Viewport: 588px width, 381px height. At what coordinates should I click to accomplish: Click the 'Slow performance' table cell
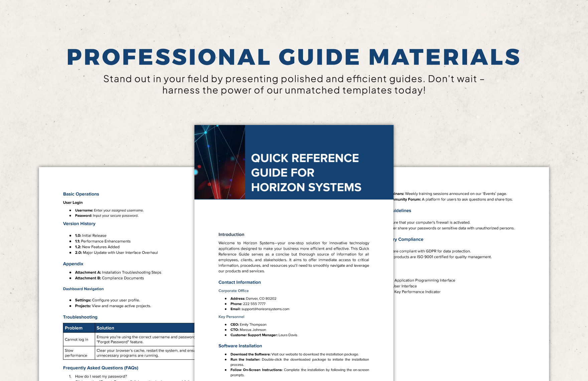(x=79, y=353)
